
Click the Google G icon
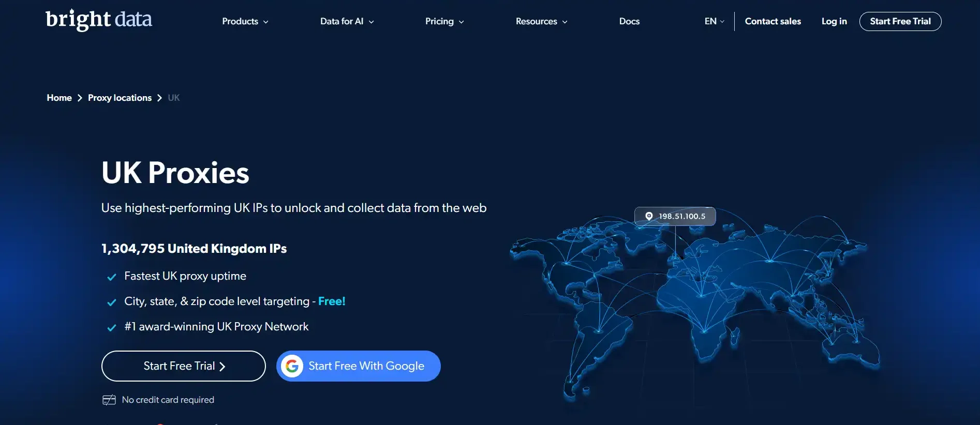click(x=292, y=366)
